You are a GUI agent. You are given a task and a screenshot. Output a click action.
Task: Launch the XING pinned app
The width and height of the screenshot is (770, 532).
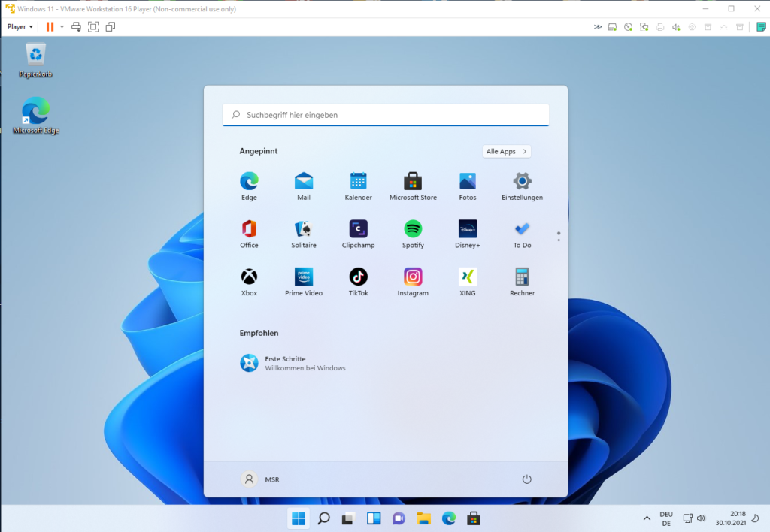tap(467, 277)
